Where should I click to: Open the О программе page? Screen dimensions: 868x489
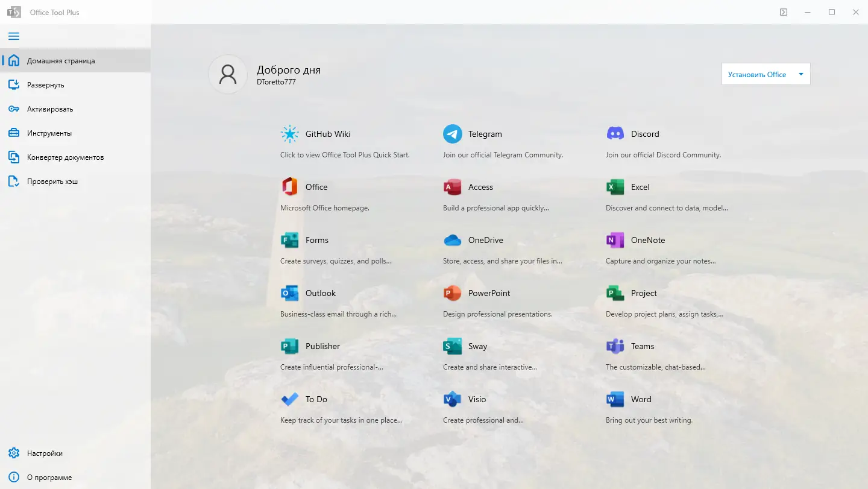pyautogui.click(x=75, y=478)
